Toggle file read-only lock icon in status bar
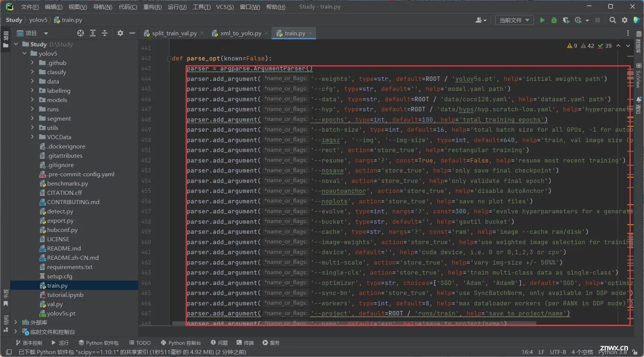This screenshot has height=357, width=644. pos(635,352)
